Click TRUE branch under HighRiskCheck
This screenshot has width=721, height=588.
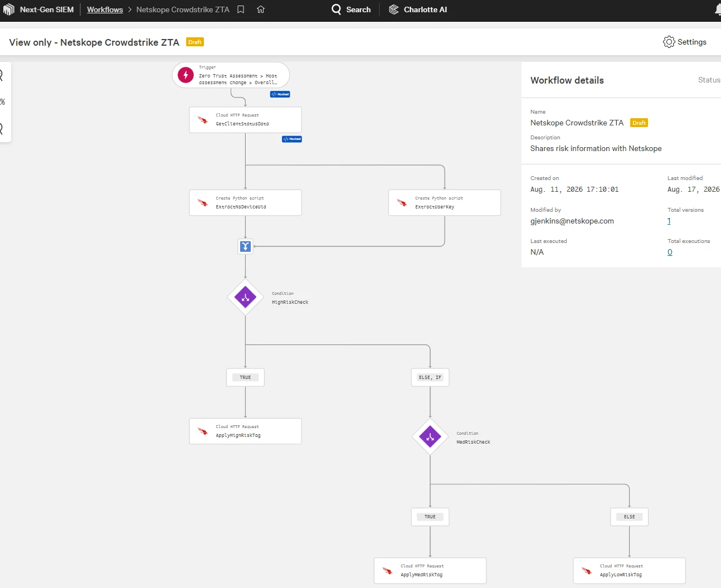click(x=245, y=377)
